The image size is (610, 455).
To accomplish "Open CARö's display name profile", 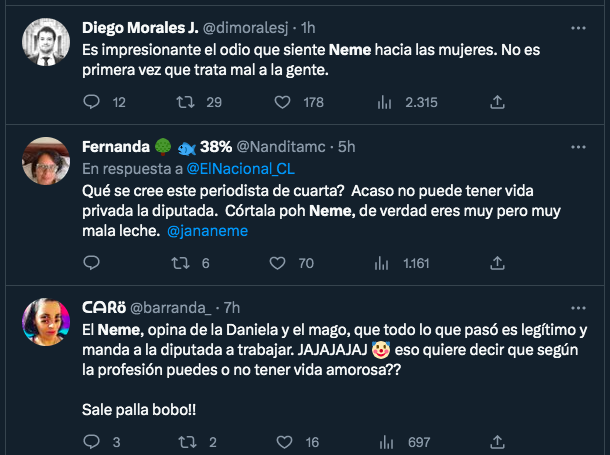I will [102, 308].
